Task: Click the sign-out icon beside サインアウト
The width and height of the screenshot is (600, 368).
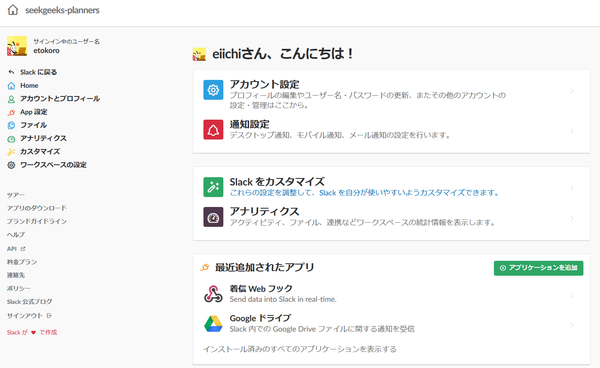Action: coord(49,316)
